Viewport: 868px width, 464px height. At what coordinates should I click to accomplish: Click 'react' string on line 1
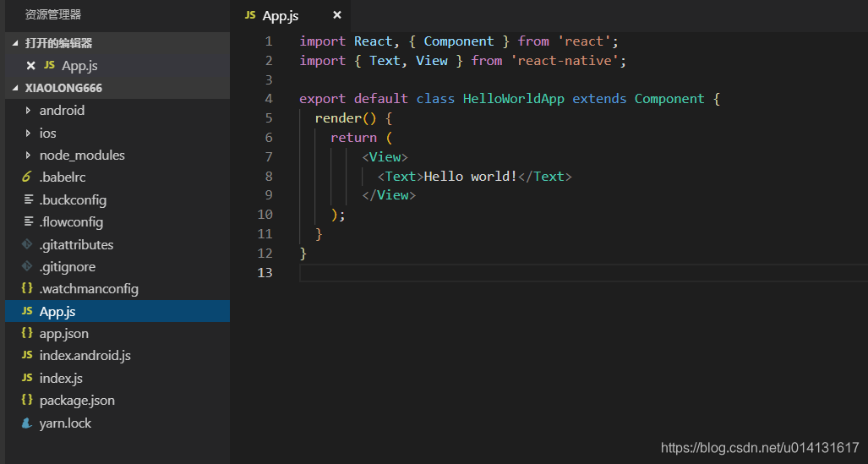584,41
